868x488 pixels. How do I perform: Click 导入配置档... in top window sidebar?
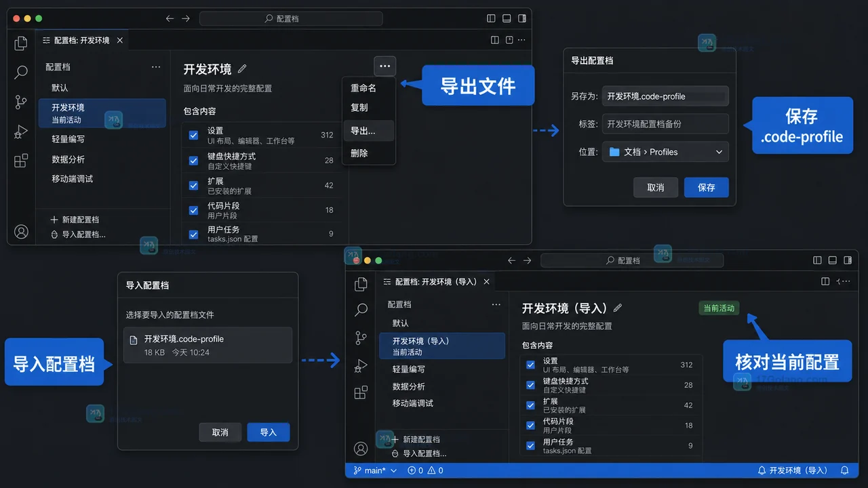coord(78,235)
